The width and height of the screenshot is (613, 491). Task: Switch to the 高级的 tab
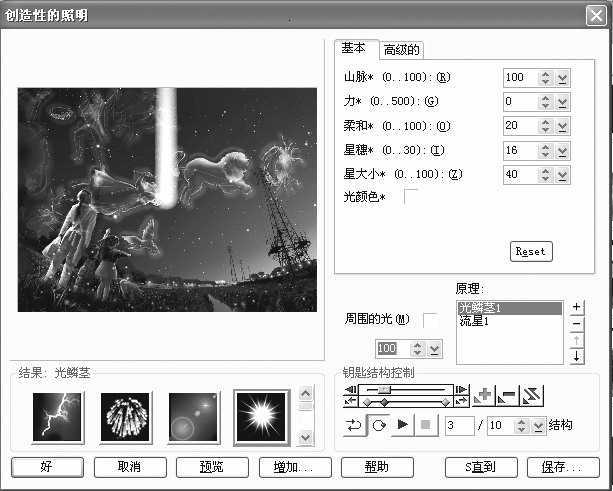click(x=401, y=50)
